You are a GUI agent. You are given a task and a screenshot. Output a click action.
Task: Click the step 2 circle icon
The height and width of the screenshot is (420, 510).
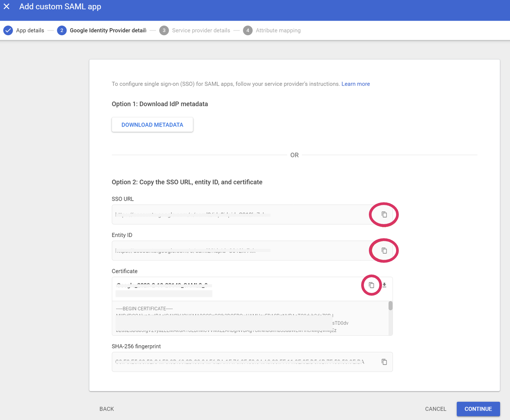[62, 31]
